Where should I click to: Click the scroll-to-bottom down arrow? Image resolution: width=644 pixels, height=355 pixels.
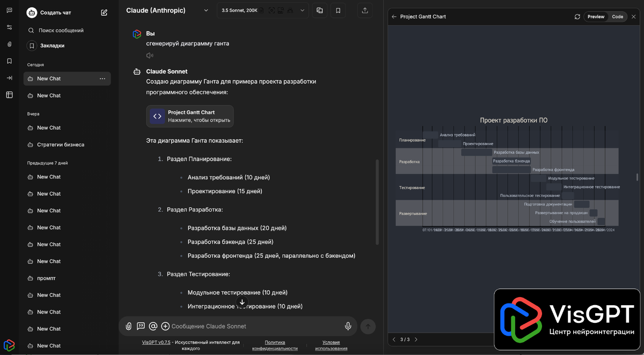click(x=242, y=302)
